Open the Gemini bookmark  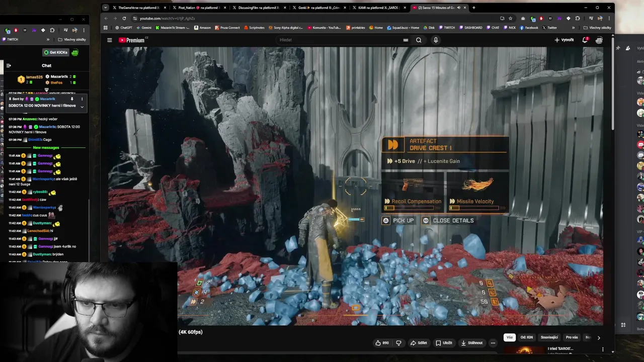(144, 28)
